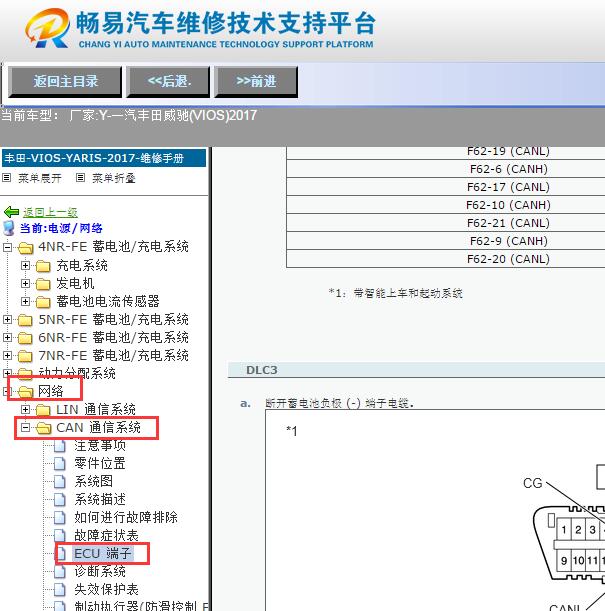The width and height of the screenshot is (605, 611).
Task: Select the 动力分配系统 folder label
Action: [77, 373]
